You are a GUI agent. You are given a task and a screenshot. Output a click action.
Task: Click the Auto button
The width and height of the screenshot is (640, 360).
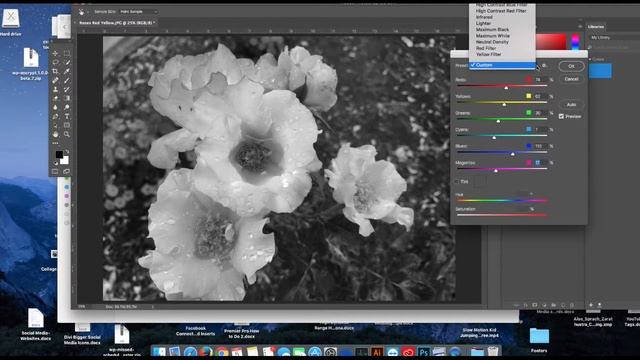571,104
